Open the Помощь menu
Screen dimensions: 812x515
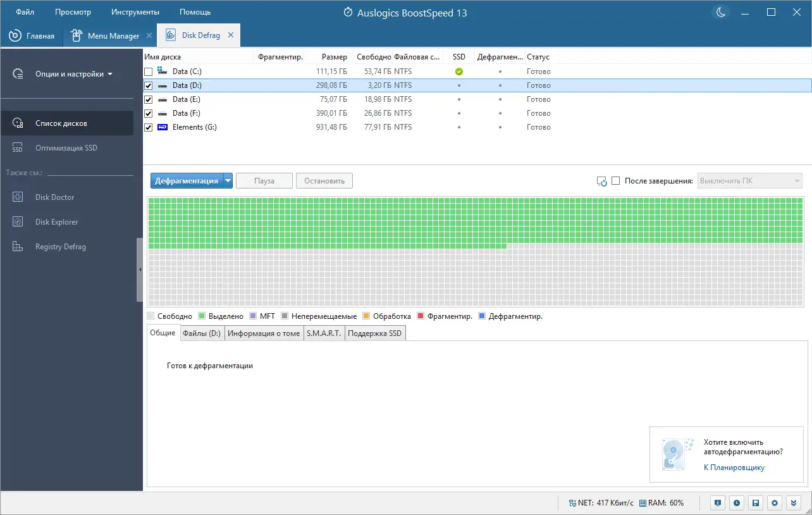click(x=195, y=12)
